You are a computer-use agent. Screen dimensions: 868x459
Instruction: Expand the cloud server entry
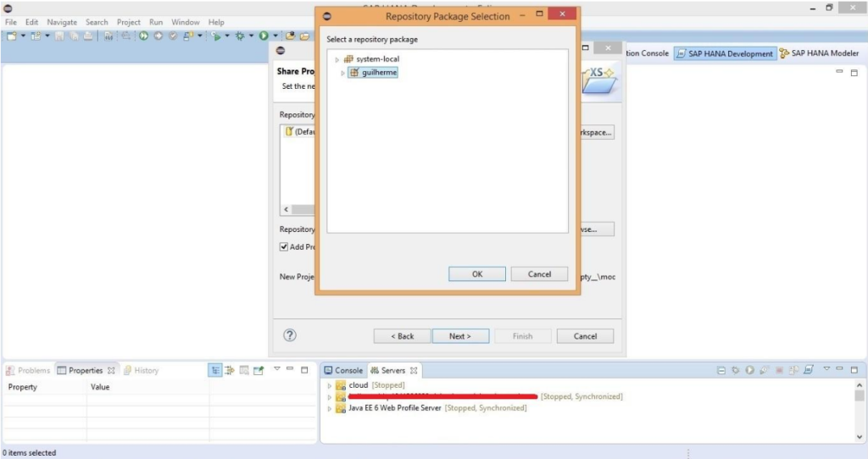[x=329, y=385]
